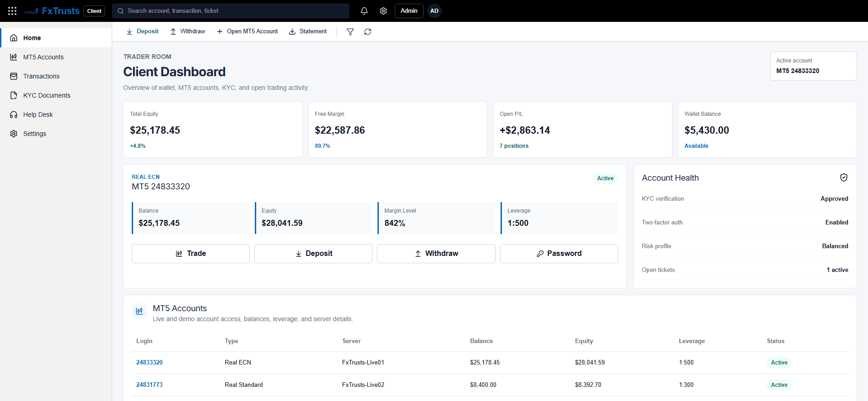Viewport: 868px width, 401px height.
Task: Click Settings gear icon in sidebar
Action: 14,134
